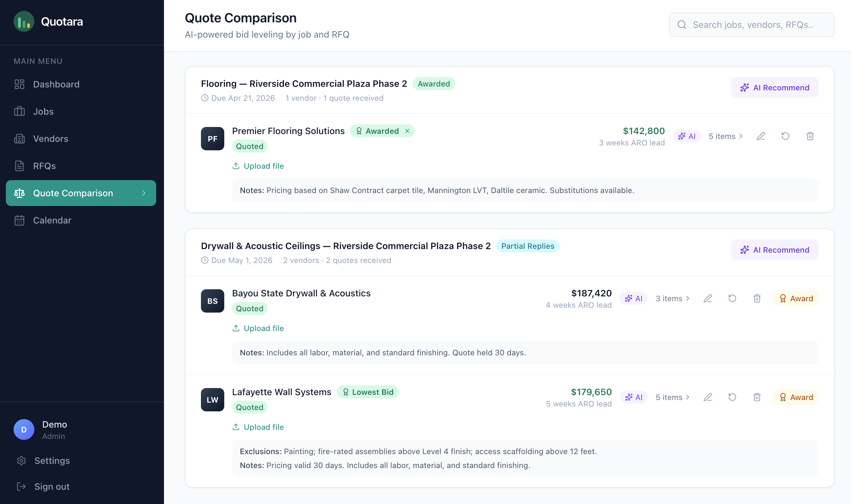Click Quoted badge under Premier Flooring
Screen dimensions: 851x504
(x=249, y=146)
